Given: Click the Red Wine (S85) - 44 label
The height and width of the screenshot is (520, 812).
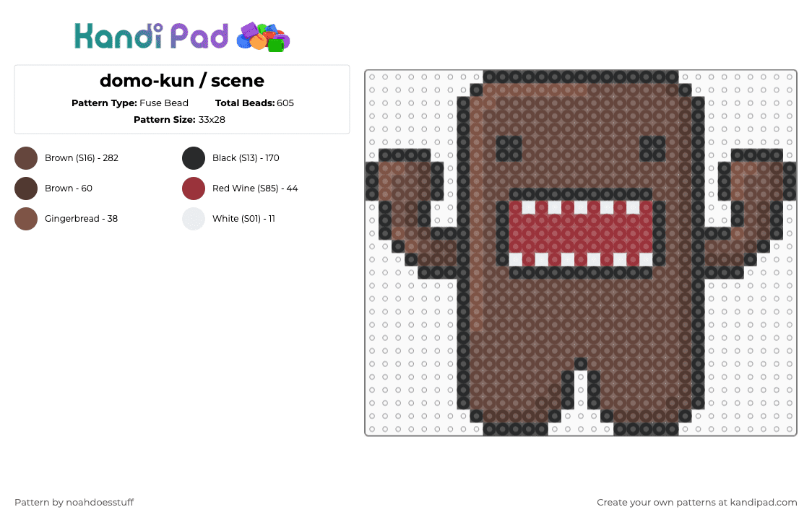Looking at the screenshot, I should [x=255, y=188].
